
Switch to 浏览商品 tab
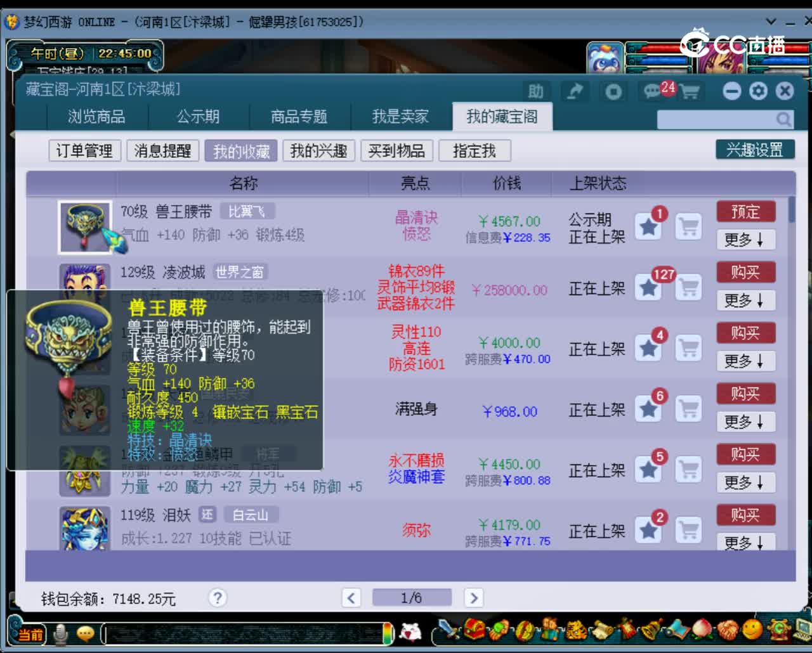96,117
